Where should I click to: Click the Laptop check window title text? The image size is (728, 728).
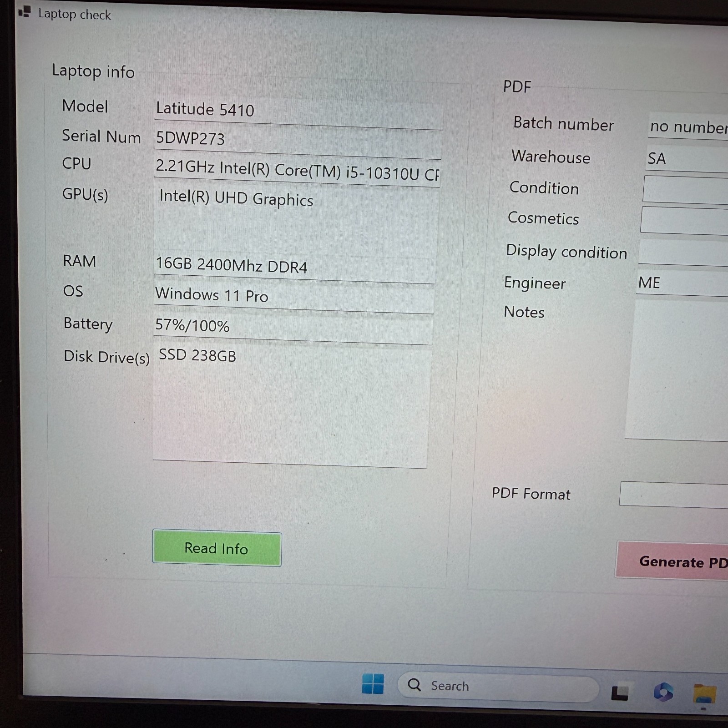point(75,14)
